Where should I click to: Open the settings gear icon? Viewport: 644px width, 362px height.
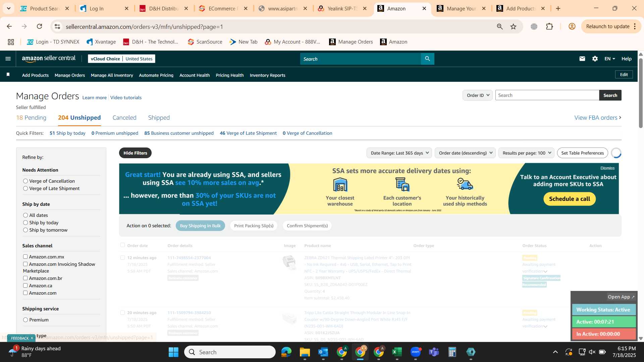(595, 59)
